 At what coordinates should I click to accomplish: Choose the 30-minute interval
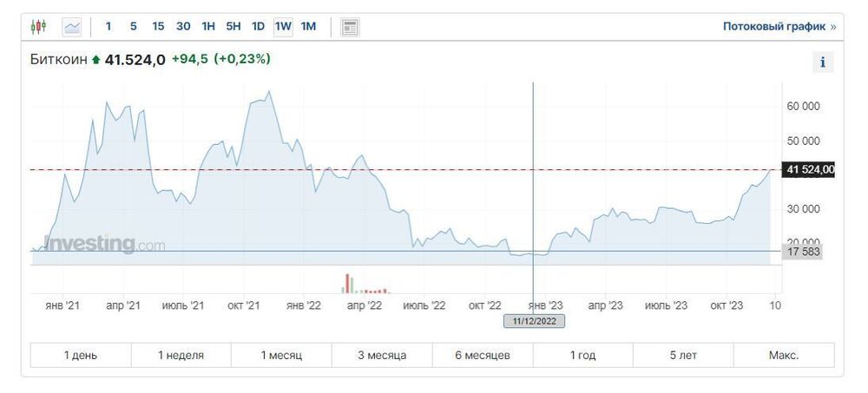pos(183,26)
